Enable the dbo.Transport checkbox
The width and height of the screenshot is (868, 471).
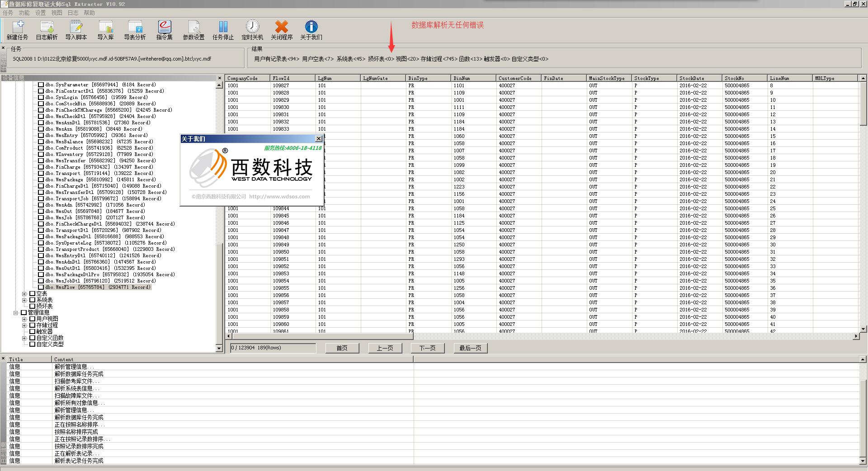[41, 173]
